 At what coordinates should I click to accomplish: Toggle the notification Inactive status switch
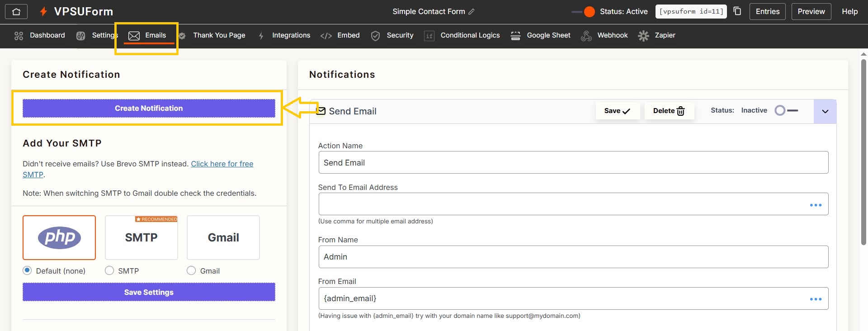[786, 110]
